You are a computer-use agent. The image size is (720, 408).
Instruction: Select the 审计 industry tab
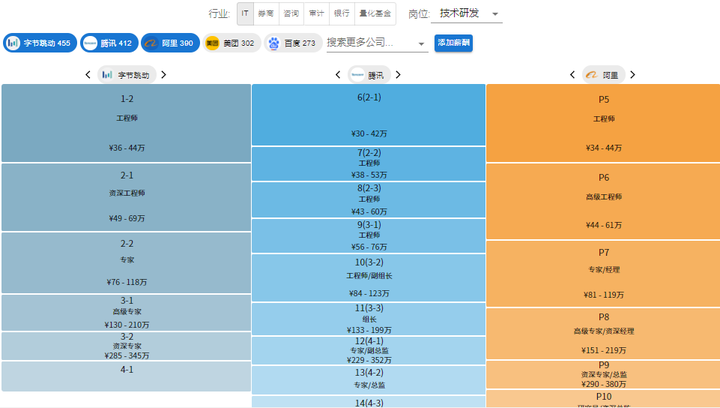316,14
